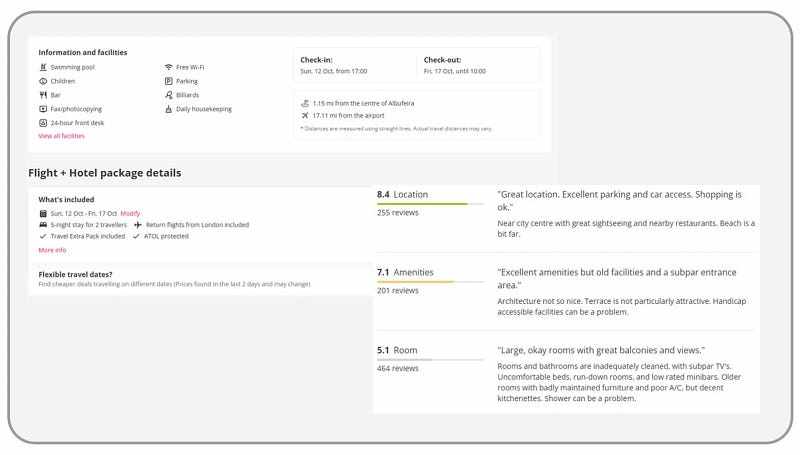800x455 pixels.
Task: Click the Billiards facility icon
Action: 169,95
